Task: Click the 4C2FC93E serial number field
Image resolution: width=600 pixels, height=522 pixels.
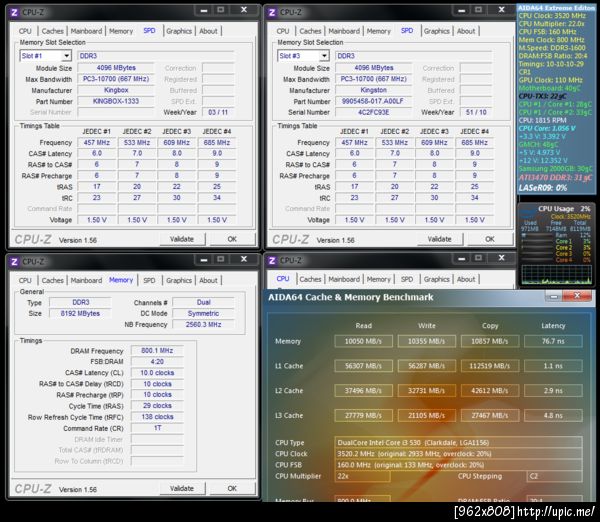Action: click(x=373, y=113)
